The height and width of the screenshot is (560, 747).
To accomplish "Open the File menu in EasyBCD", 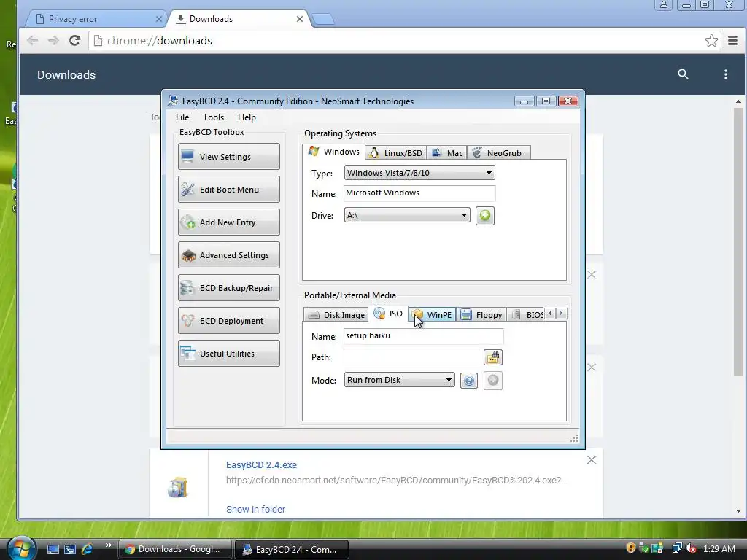I will pyautogui.click(x=182, y=117).
